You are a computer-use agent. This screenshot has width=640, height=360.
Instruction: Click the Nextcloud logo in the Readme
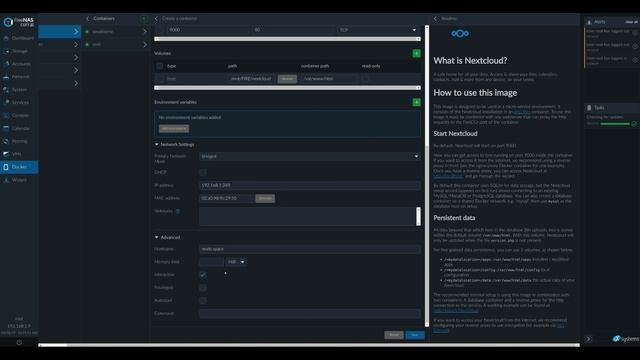pyautogui.click(x=460, y=33)
